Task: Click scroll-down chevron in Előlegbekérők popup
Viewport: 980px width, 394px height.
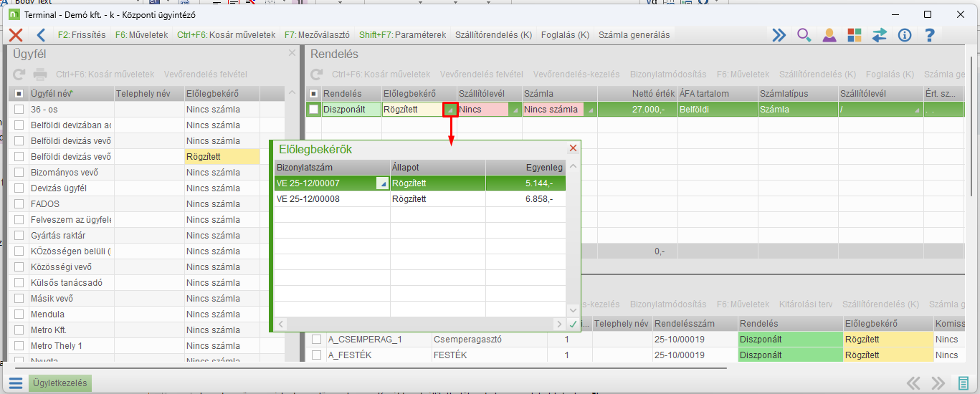Action: click(573, 309)
